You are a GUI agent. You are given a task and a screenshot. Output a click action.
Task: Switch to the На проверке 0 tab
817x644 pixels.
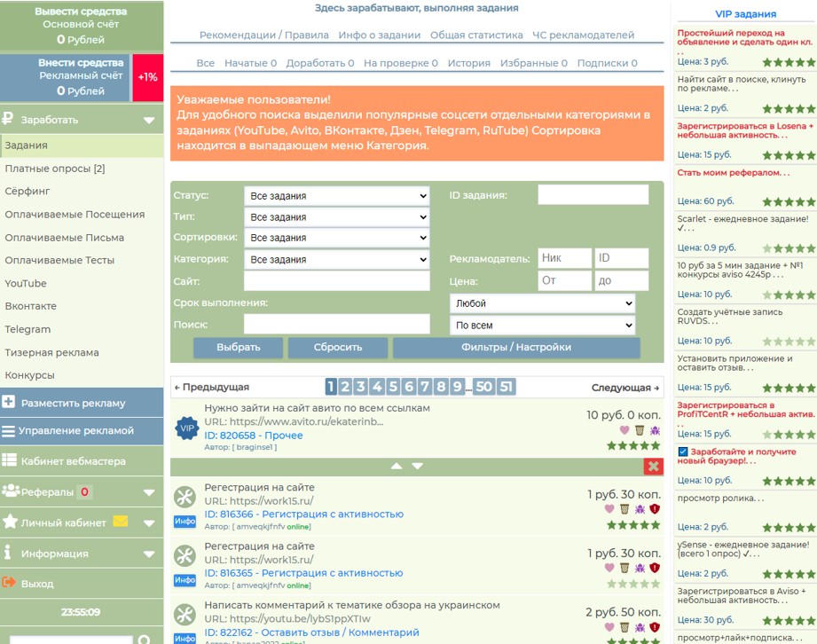tap(401, 63)
